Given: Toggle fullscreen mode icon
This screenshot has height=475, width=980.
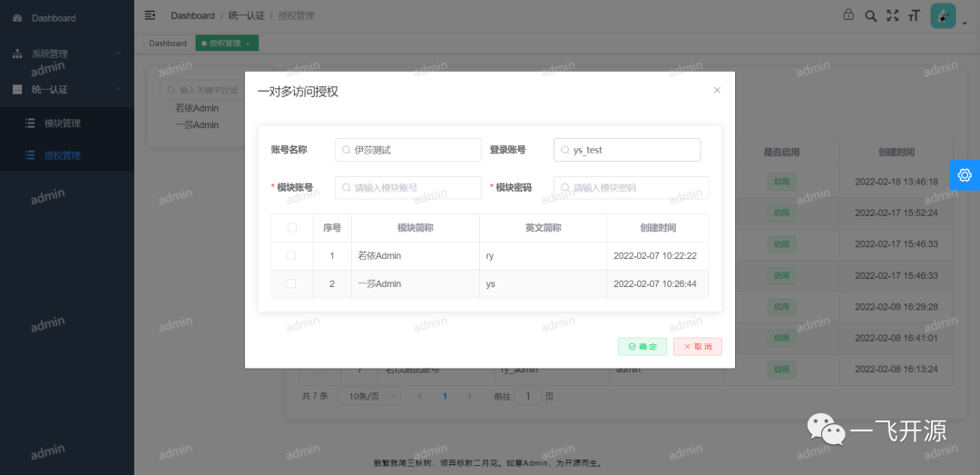Looking at the screenshot, I should 893,15.
